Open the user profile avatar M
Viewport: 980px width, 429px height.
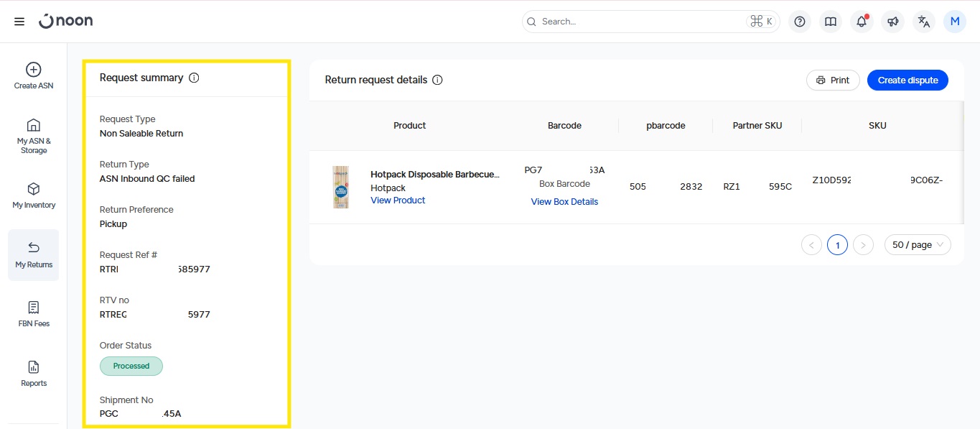(x=955, y=22)
